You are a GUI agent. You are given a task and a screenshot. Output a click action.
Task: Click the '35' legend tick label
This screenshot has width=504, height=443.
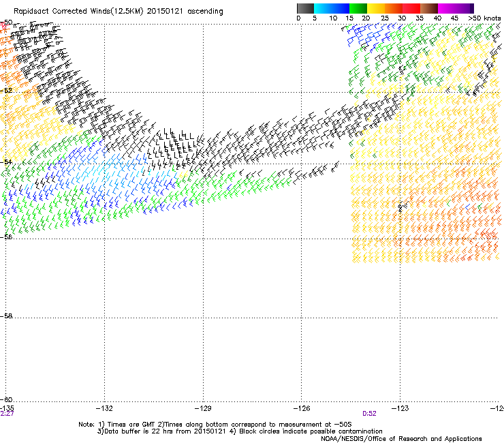click(420, 18)
